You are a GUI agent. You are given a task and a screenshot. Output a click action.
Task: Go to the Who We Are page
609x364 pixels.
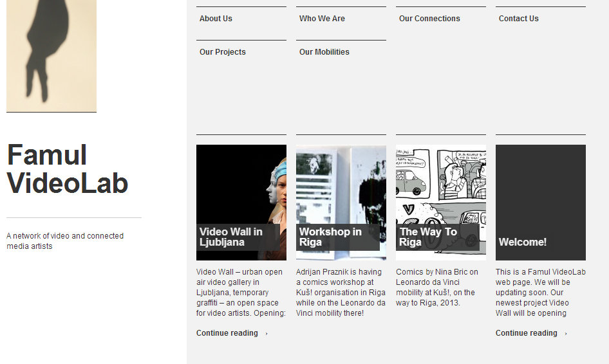tap(322, 19)
